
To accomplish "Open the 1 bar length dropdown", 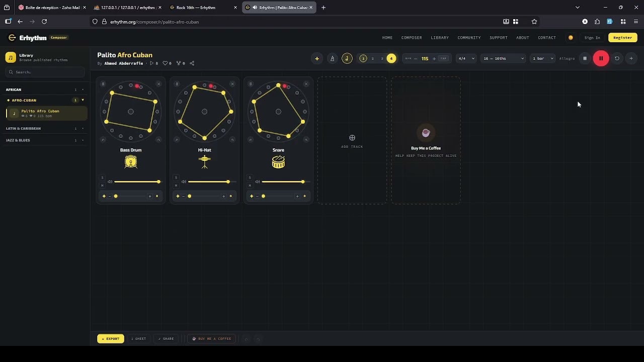I will point(543,58).
